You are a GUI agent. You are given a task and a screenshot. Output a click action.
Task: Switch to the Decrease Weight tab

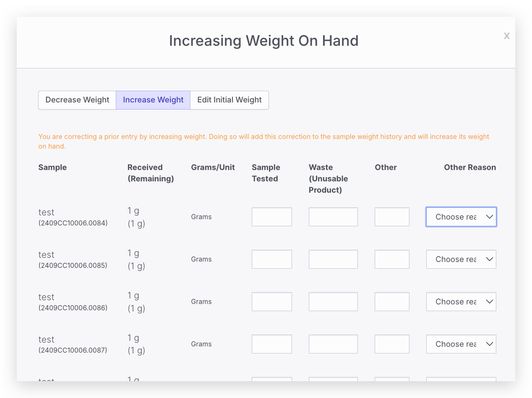[x=77, y=100]
